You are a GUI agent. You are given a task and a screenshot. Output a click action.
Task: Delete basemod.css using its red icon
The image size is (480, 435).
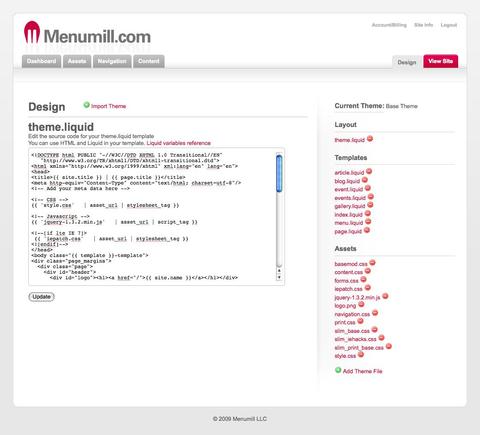pyautogui.click(x=372, y=263)
